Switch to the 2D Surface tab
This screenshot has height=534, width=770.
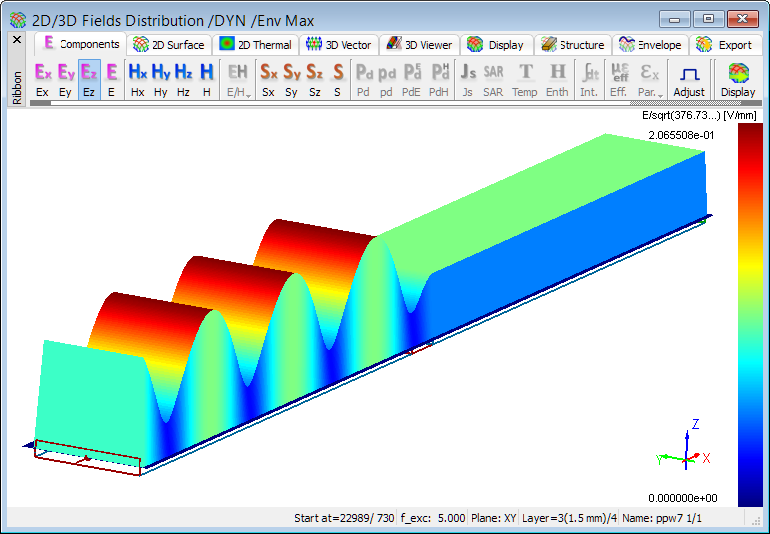point(169,44)
